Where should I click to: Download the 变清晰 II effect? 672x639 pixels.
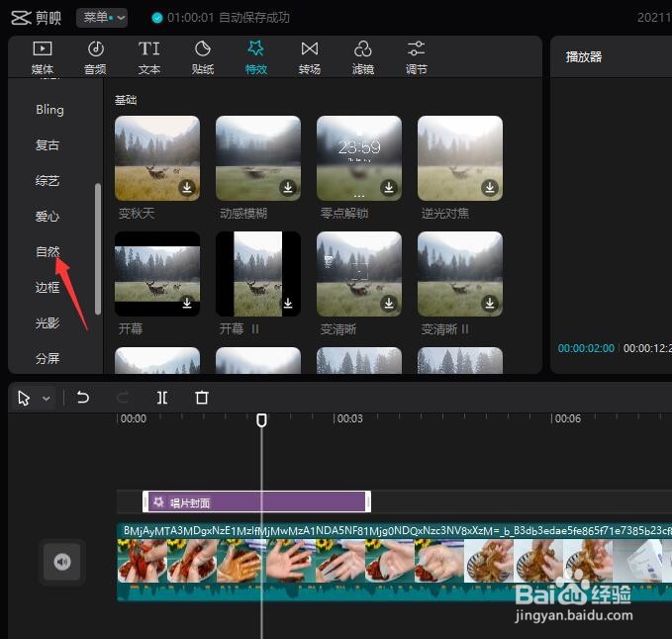[490, 303]
